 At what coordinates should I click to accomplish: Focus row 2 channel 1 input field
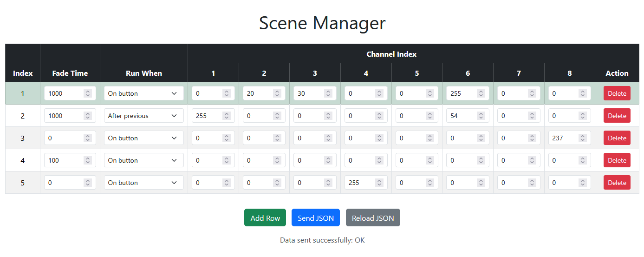(x=207, y=116)
